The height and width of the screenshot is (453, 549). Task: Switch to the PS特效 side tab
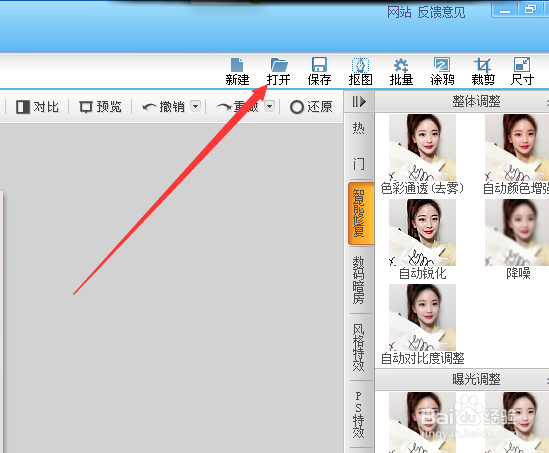[x=359, y=414]
